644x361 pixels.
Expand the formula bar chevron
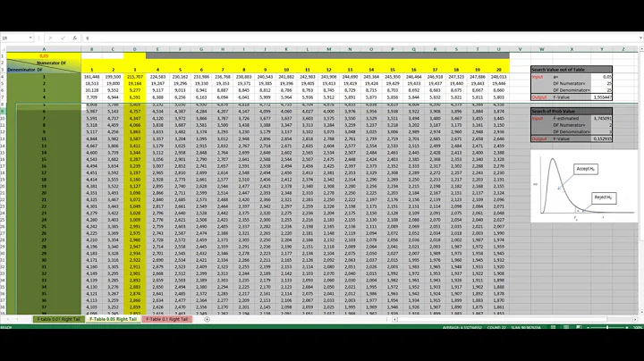640,38
